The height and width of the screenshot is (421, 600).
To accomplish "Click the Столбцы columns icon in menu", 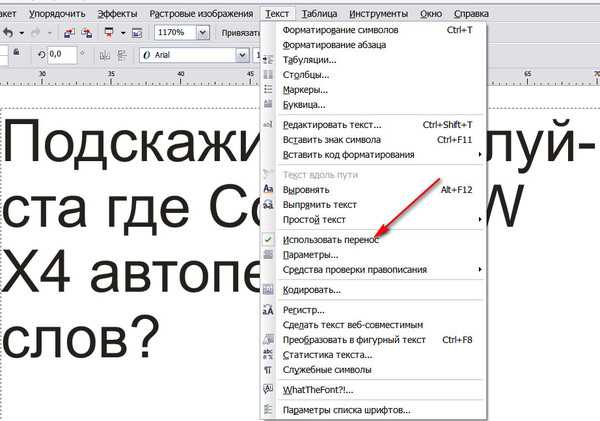I will point(268,75).
